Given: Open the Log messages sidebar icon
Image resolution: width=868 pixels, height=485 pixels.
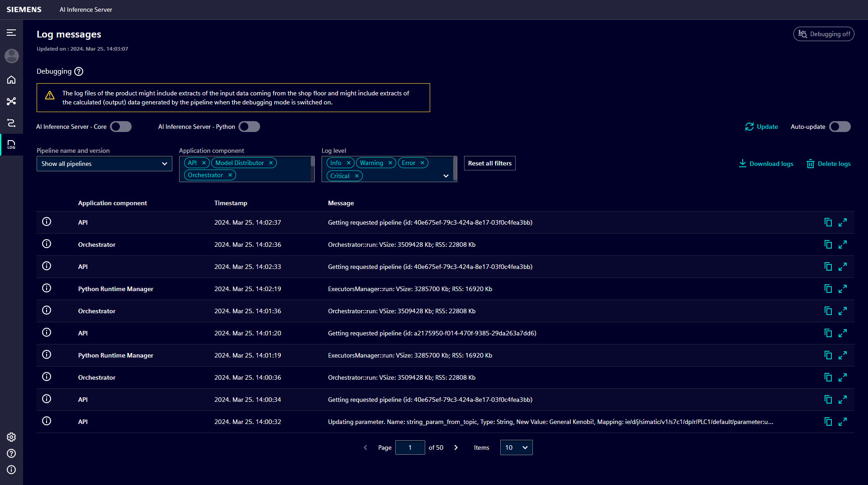Looking at the screenshot, I should point(11,145).
